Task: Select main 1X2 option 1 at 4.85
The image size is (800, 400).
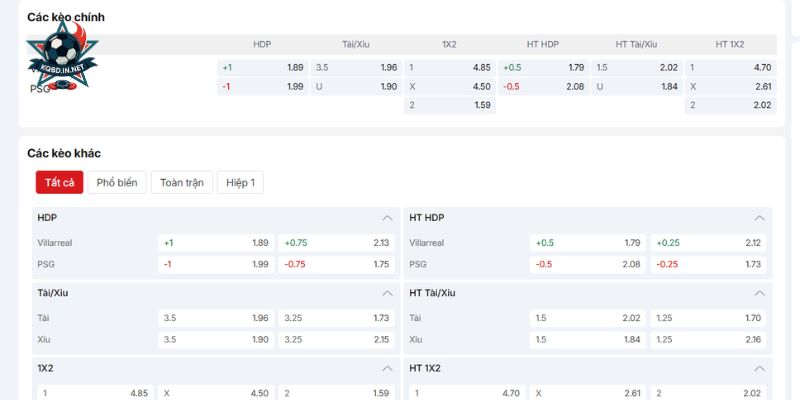Action: (449, 68)
